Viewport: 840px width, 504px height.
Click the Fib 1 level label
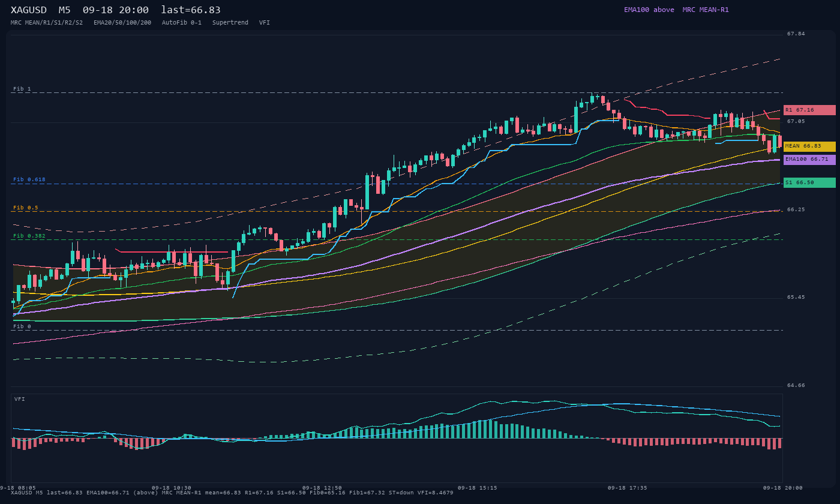(x=22, y=89)
